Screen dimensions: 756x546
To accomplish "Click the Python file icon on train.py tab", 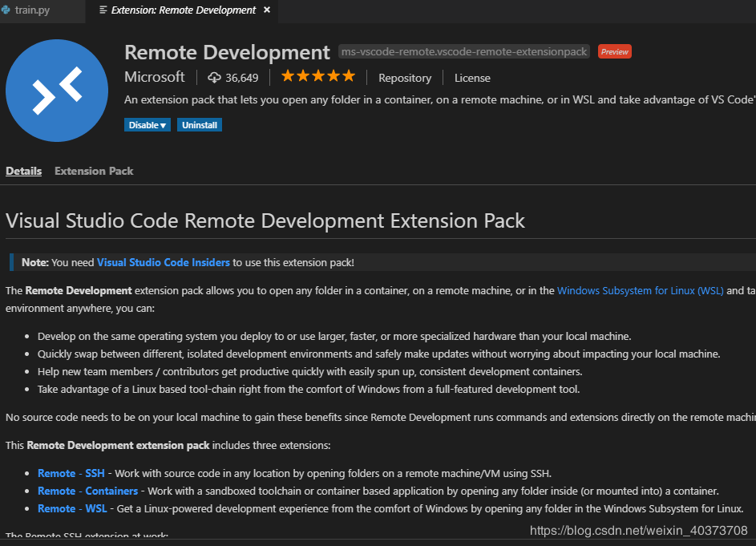I will [6, 10].
